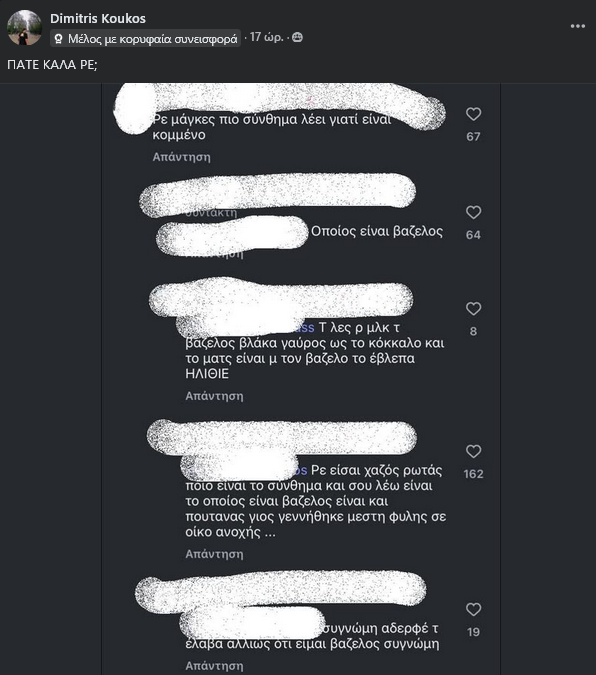Click the top contributor badge icon
596x675 pixels.
(59, 39)
